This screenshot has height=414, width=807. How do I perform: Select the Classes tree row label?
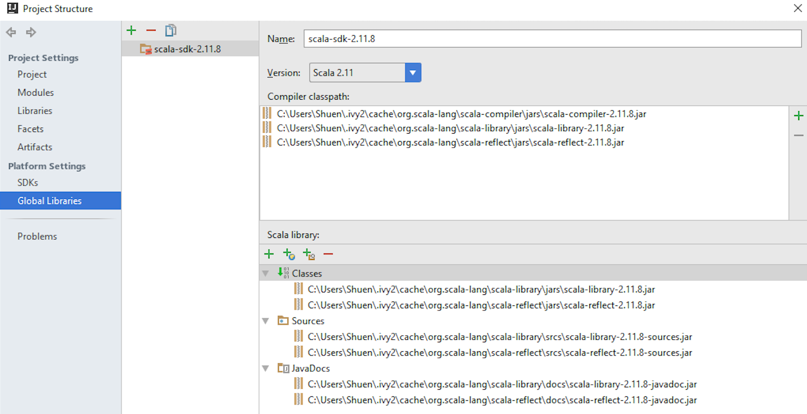point(307,273)
